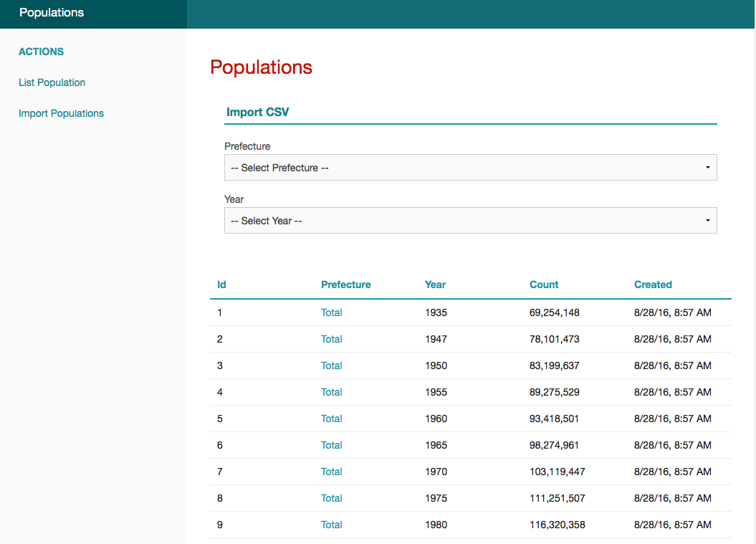Image resolution: width=756 pixels, height=544 pixels.
Task: Open the Populations header link
Action: click(x=52, y=12)
